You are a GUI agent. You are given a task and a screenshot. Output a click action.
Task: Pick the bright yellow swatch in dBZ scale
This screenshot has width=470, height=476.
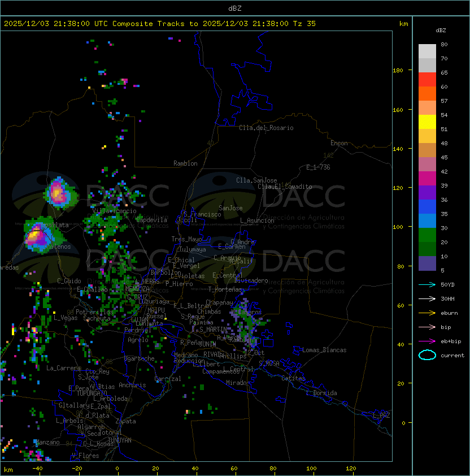click(x=427, y=122)
